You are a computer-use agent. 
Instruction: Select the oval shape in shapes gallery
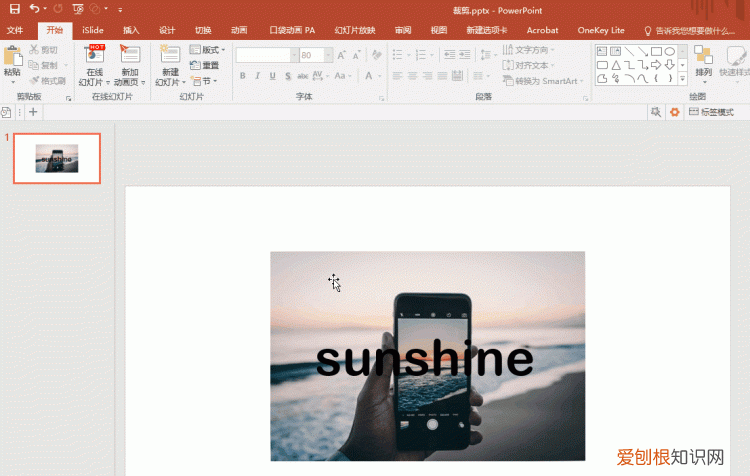(669, 51)
